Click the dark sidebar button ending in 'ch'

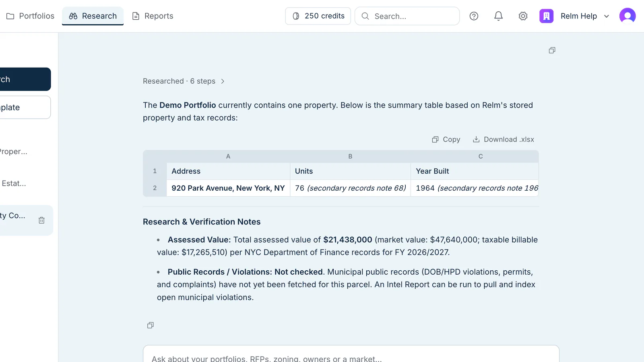pyautogui.click(x=25, y=79)
